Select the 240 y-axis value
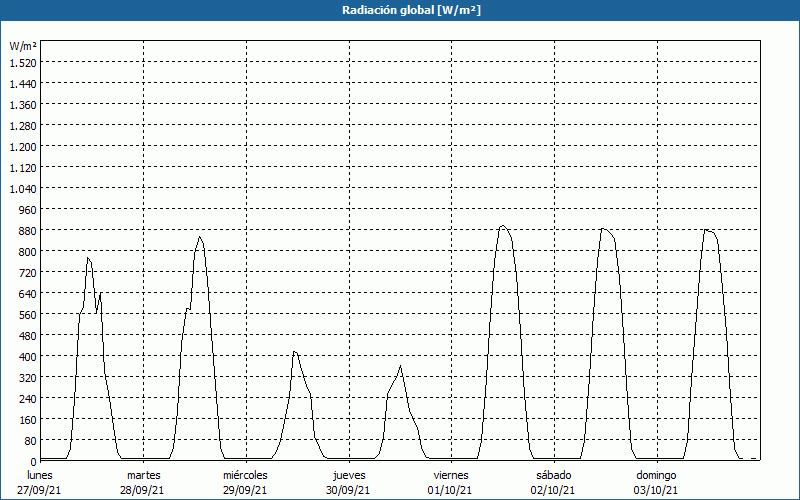This screenshot has width=800, height=500. pos(28,398)
